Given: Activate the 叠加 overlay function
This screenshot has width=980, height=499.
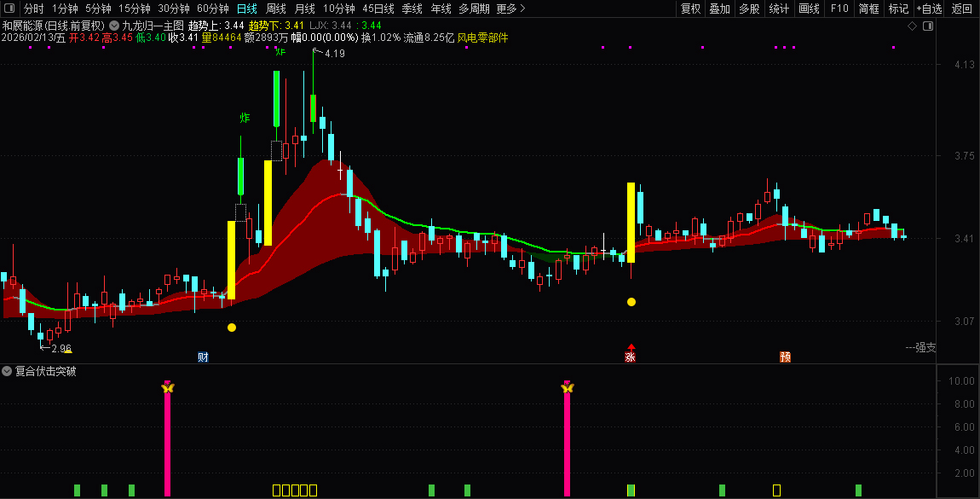Looking at the screenshot, I should pyautogui.click(x=718, y=9).
